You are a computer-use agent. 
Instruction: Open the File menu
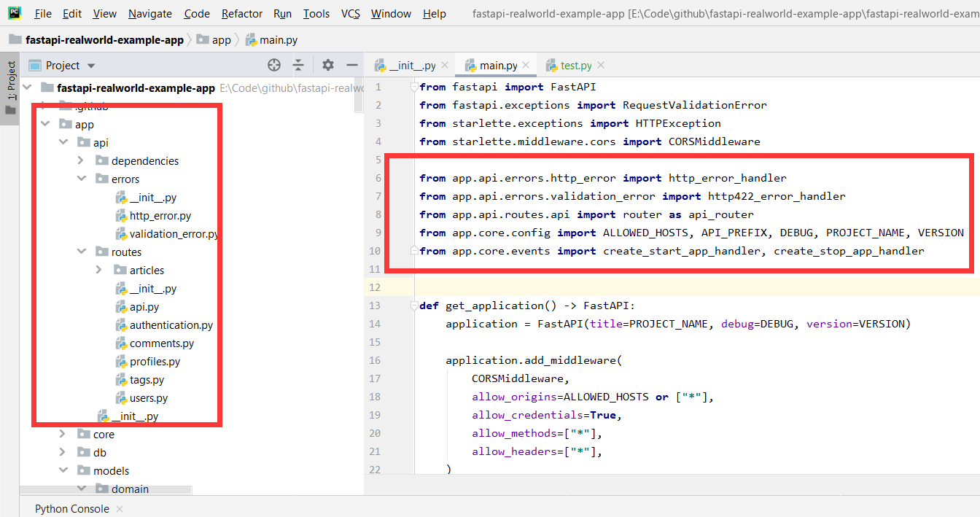point(43,13)
